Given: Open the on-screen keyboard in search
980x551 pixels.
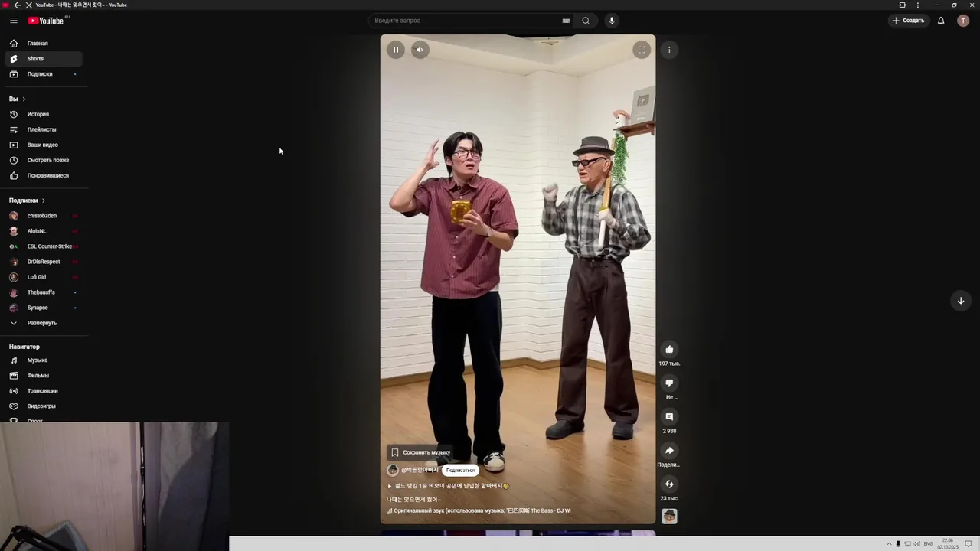Looking at the screenshot, I should point(566,21).
